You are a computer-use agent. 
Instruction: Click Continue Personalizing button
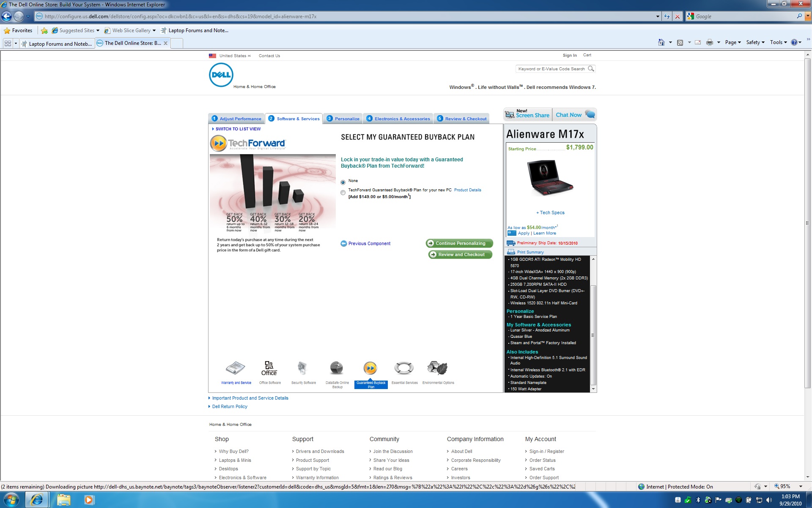pyautogui.click(x=459, y=243)
